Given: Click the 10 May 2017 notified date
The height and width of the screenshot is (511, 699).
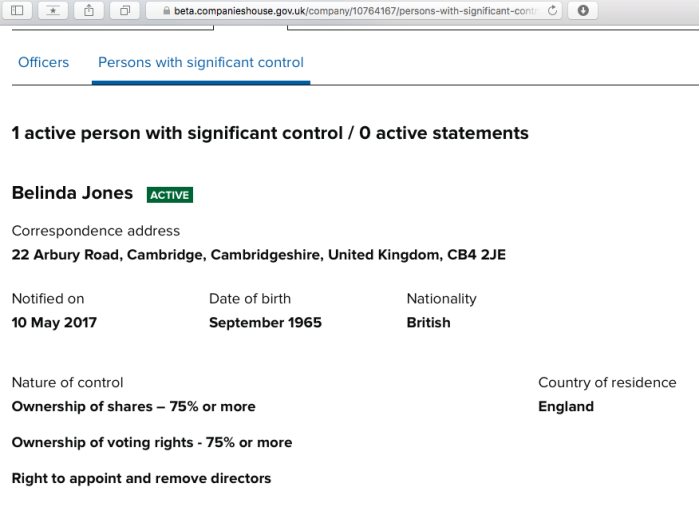Looking at the screenshot, I should (x=54, y=323).
